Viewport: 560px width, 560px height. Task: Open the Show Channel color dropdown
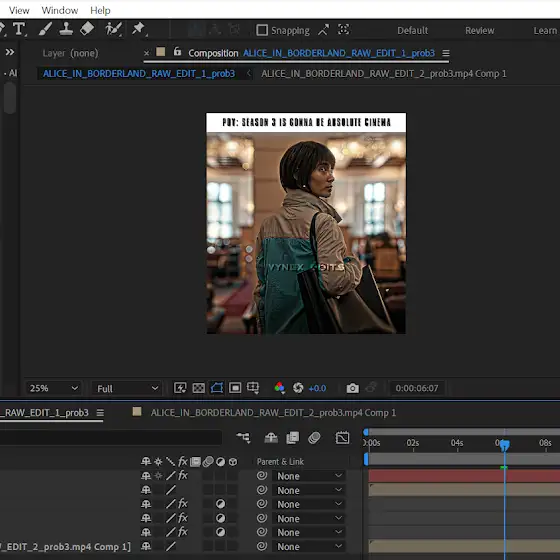click(x=280, y=388)
